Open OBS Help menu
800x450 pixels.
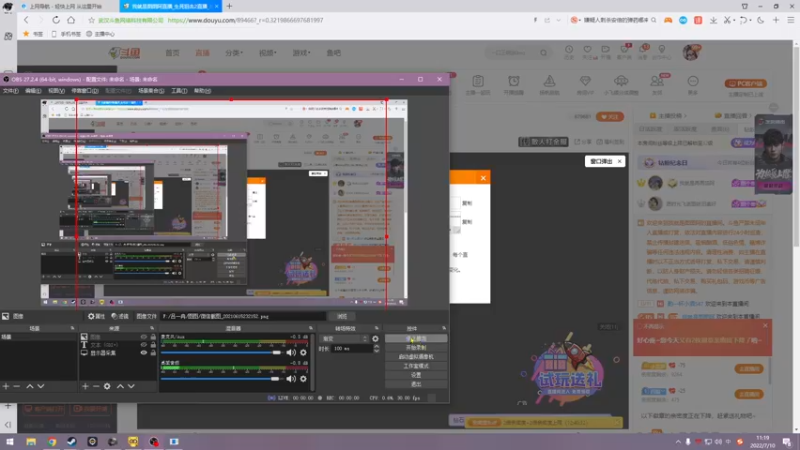point(202,91)
